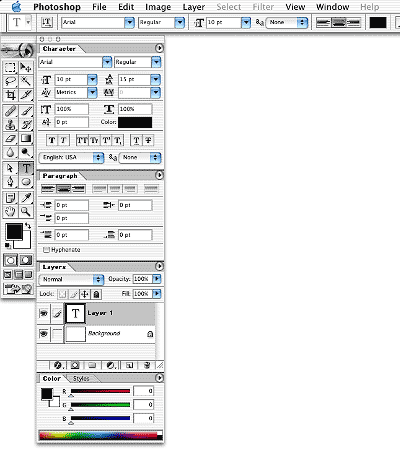Click the text orientation button in options bar
400x450 pixels.
point(47,22)
